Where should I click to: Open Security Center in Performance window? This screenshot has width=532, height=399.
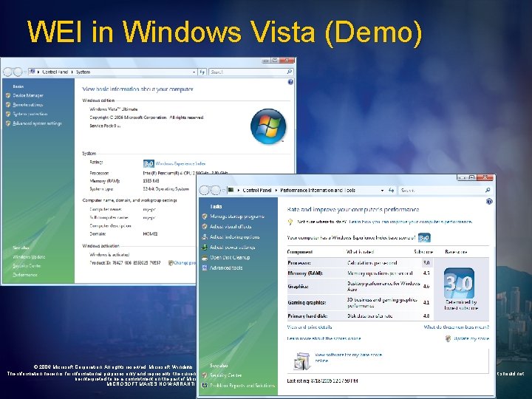point(225,375)
